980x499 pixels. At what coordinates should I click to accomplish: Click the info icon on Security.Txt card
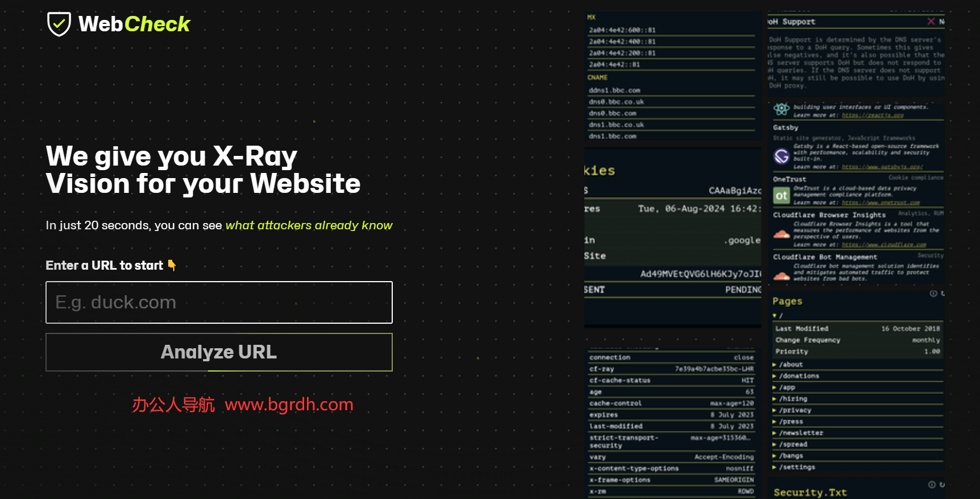click(932, 485)
